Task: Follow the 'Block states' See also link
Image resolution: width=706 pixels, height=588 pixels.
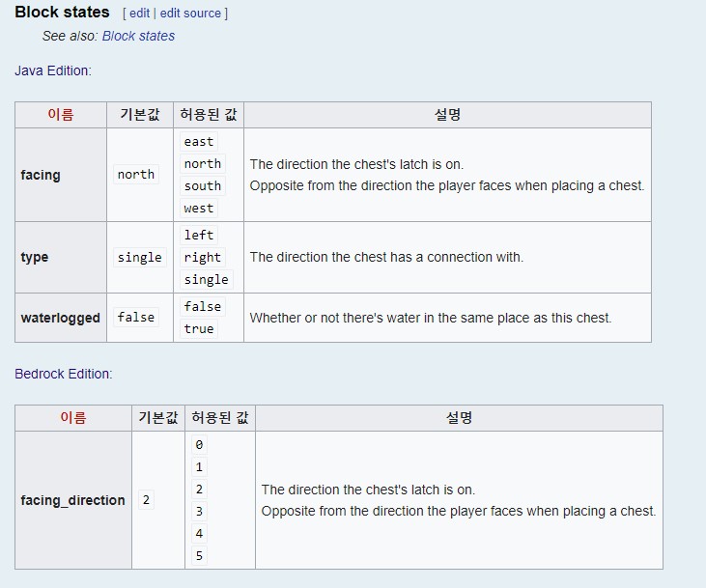Action: tap(138, 36)
